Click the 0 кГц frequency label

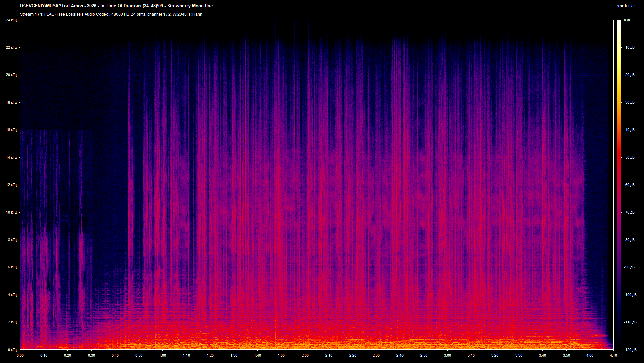pyautogui.click(x=12, y=350)
